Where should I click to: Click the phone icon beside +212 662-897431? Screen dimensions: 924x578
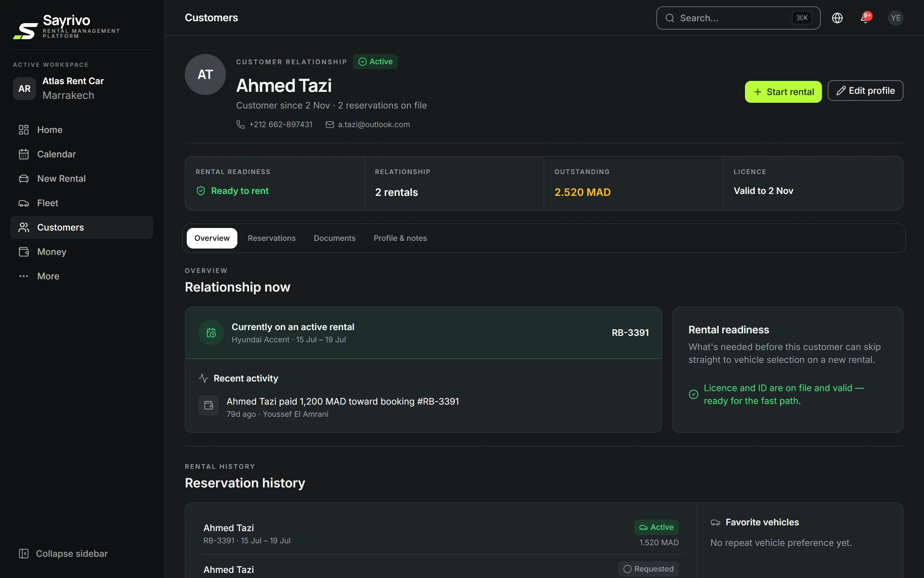[x=241, y=125]
